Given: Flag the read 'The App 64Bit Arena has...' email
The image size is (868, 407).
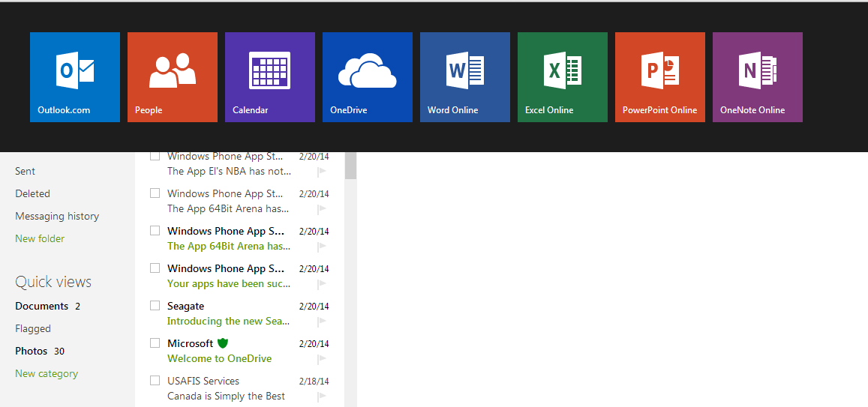Looking at the screenshot, I should [322, 208].
